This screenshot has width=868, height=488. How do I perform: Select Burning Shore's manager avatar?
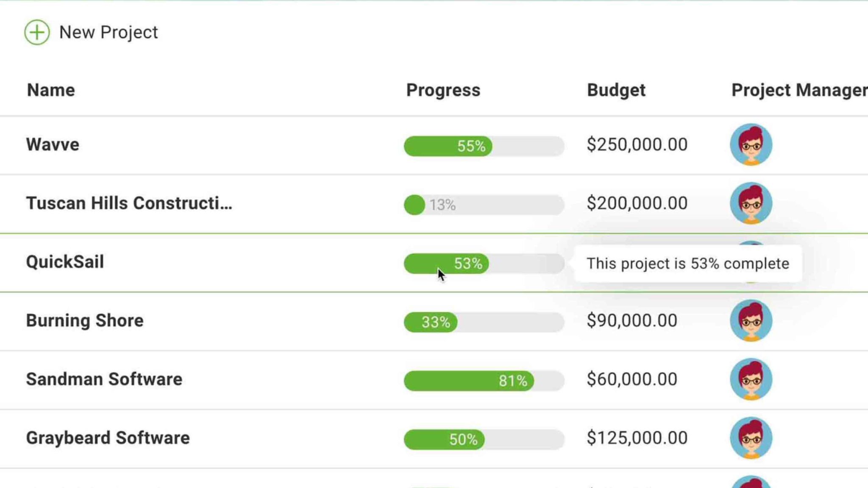(x=751, y=321)
